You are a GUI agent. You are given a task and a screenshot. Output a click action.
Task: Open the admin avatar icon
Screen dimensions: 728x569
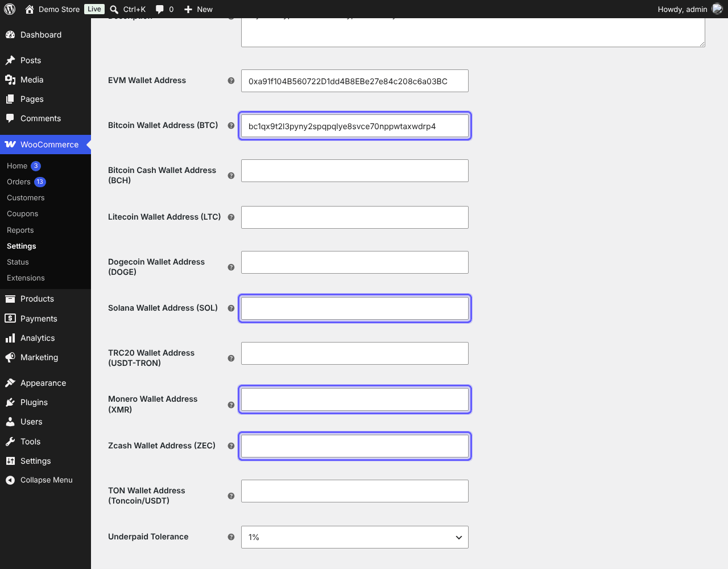point(717,9)
